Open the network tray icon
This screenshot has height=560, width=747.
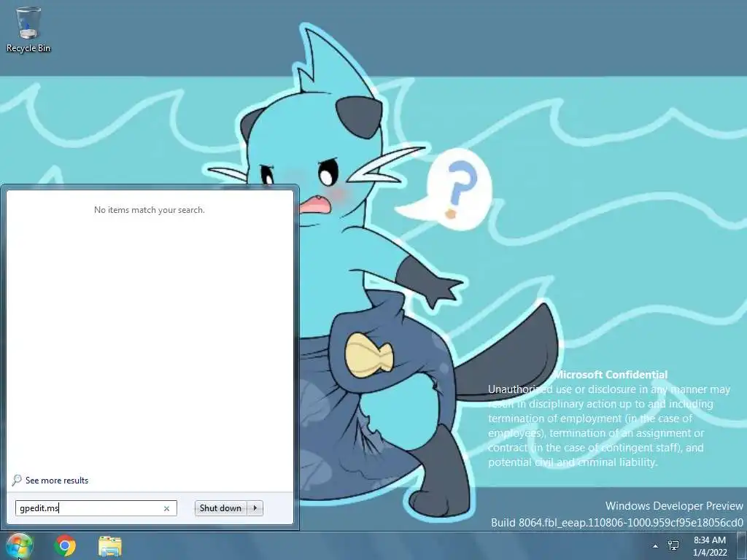pyautogui.click(x=673, y=545)
